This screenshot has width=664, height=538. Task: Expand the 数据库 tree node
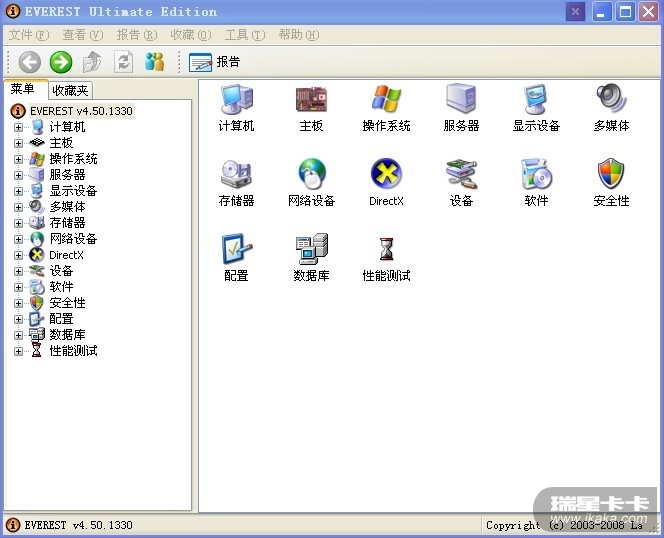coord(18,335)
